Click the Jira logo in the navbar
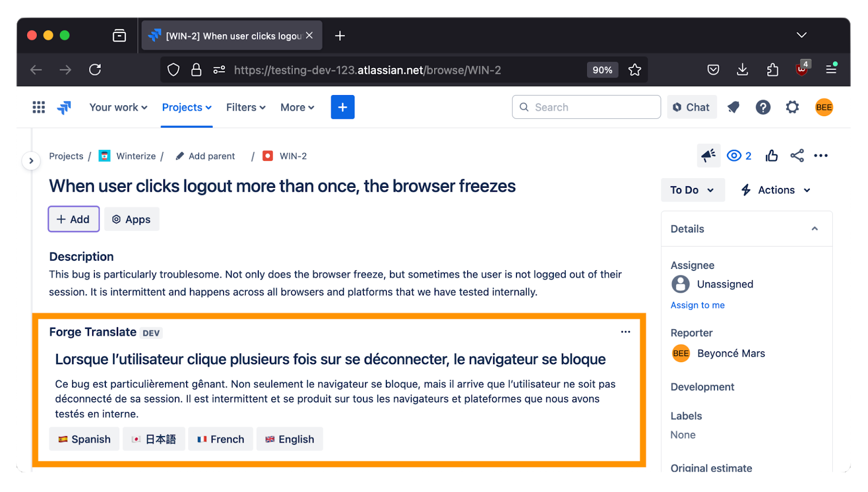 click(63, 107)
